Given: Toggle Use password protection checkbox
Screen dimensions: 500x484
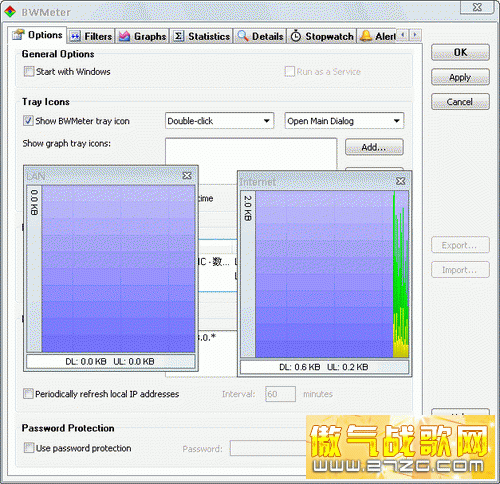Looking at the screenshot, I should pyautogui.click(x=29, y=448).
